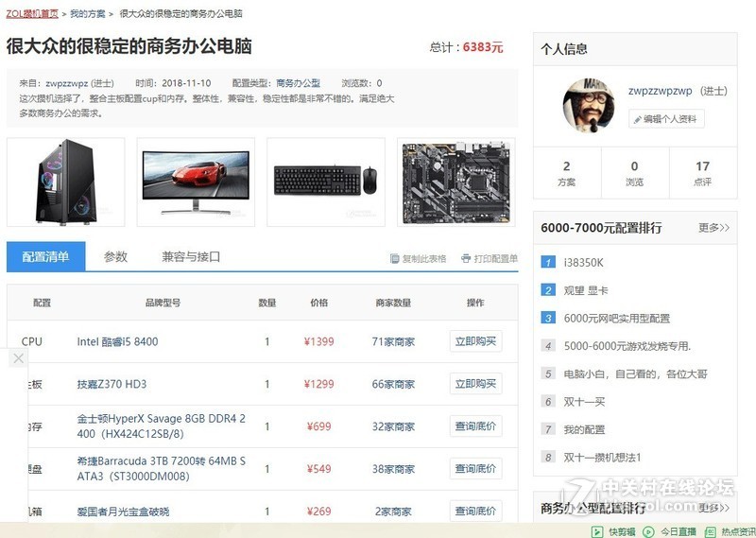The height and width of the screenshot is (538, 756).
Task: Click author zwpzzwpz in the info bar
Action: (x=66, y=83)
